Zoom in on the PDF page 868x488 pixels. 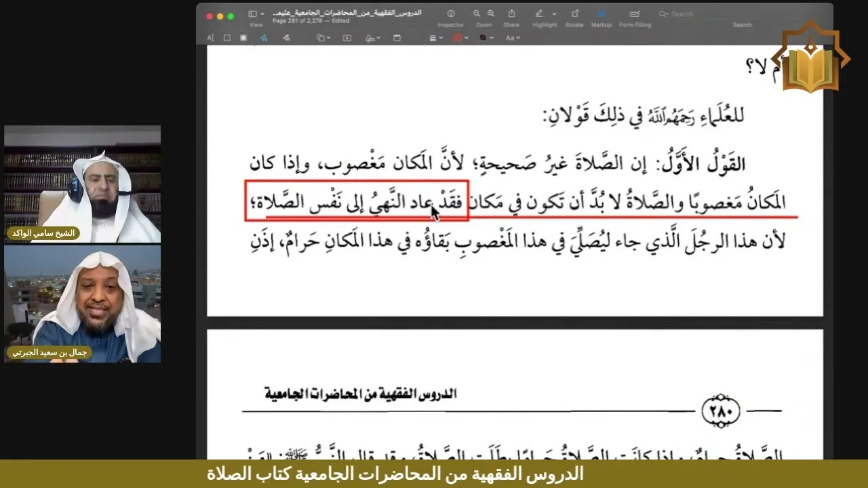[x=491, y=14]
